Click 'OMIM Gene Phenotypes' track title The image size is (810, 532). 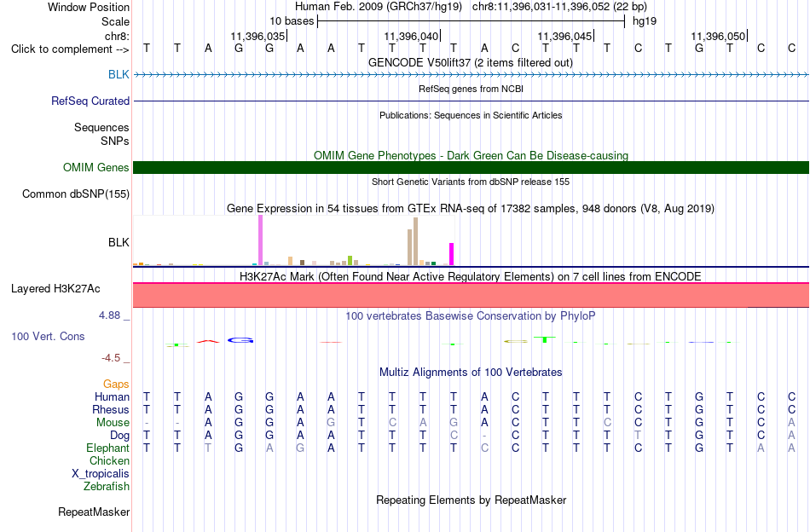point(471,155)
